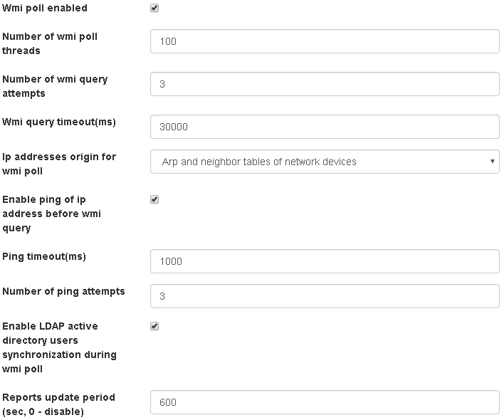Click the "Ping timeout(ms)" label text
This screenshot has width=504, height=420.
44,256
